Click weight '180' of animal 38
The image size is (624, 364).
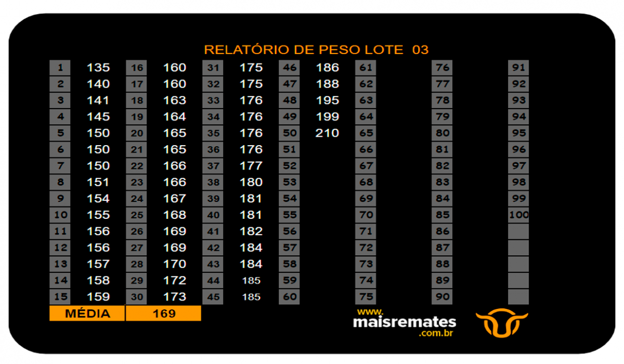tap(251, 182)
